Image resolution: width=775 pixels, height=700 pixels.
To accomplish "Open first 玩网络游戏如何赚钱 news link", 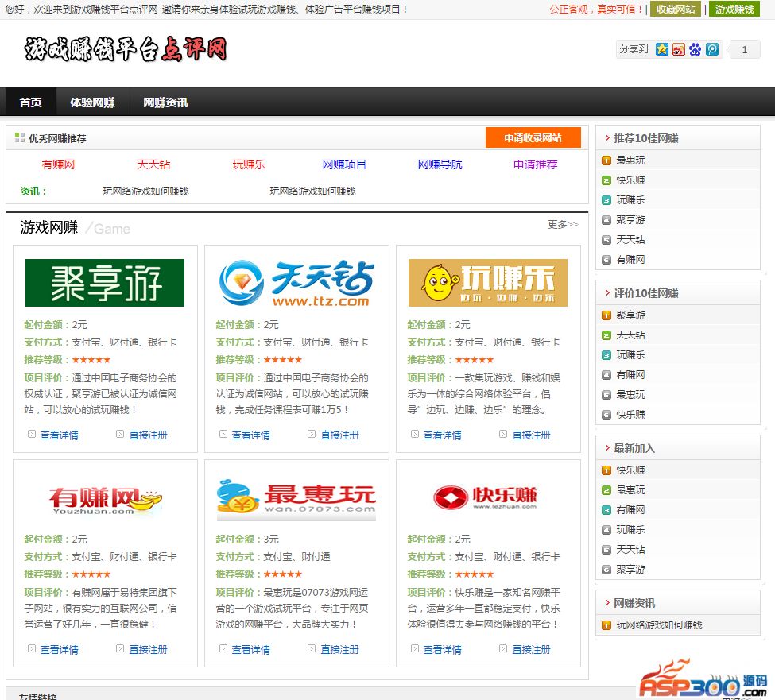I will click(145, 191).
